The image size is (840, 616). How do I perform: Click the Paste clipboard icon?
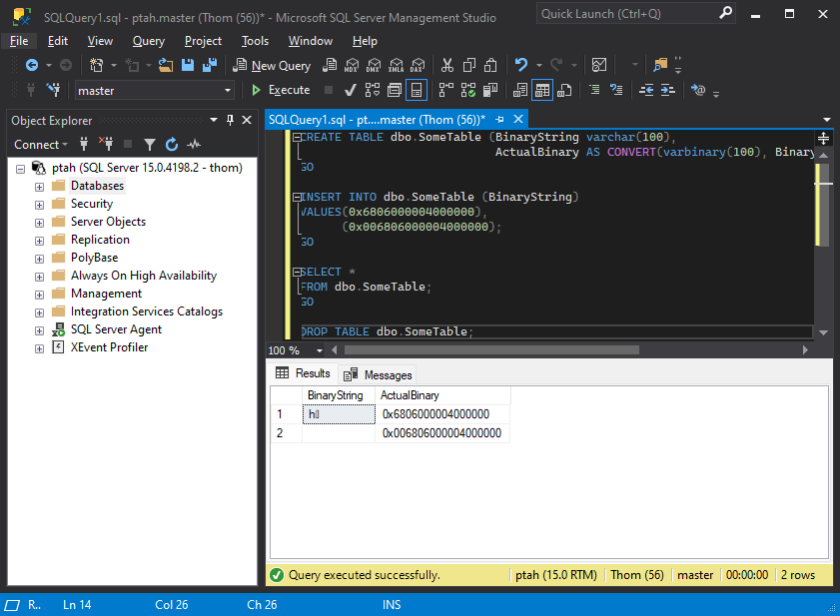(490, 65)
